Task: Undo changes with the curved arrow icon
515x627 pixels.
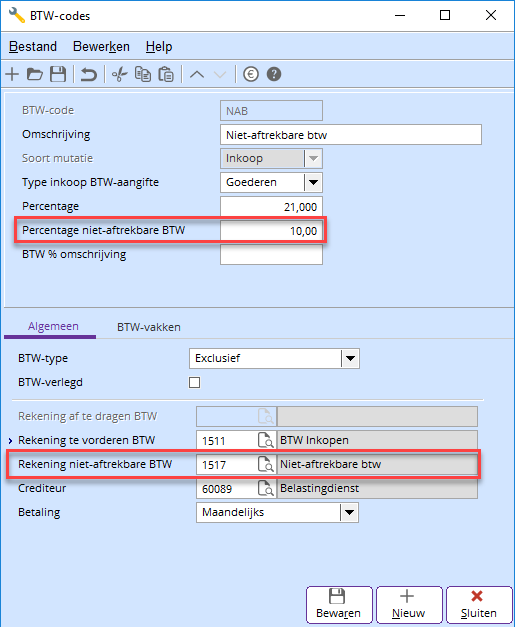Action: [x=89, y=74]
